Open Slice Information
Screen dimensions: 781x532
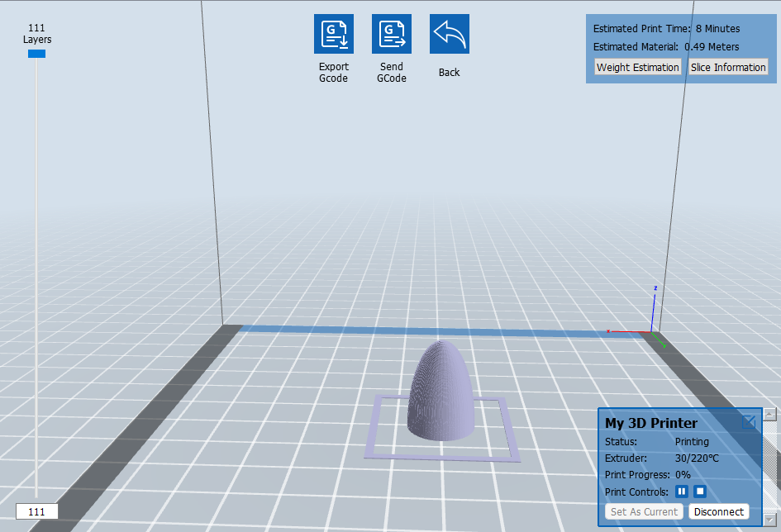click(728, 67)
